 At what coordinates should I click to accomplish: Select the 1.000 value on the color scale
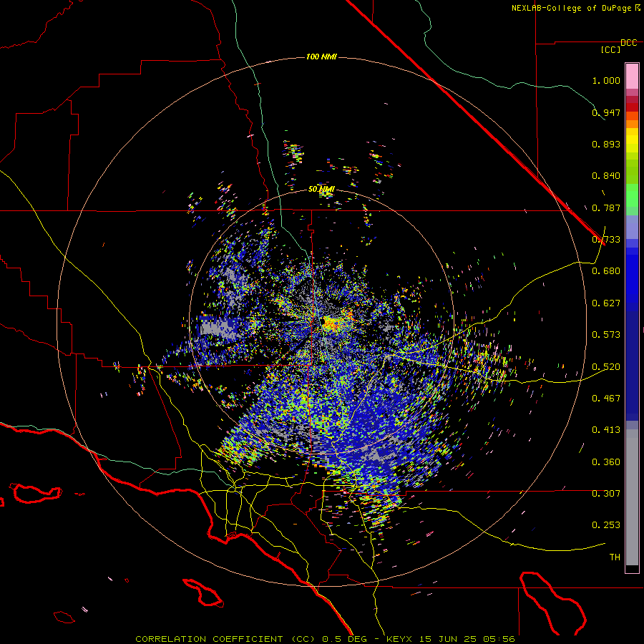tap(606, 80)
